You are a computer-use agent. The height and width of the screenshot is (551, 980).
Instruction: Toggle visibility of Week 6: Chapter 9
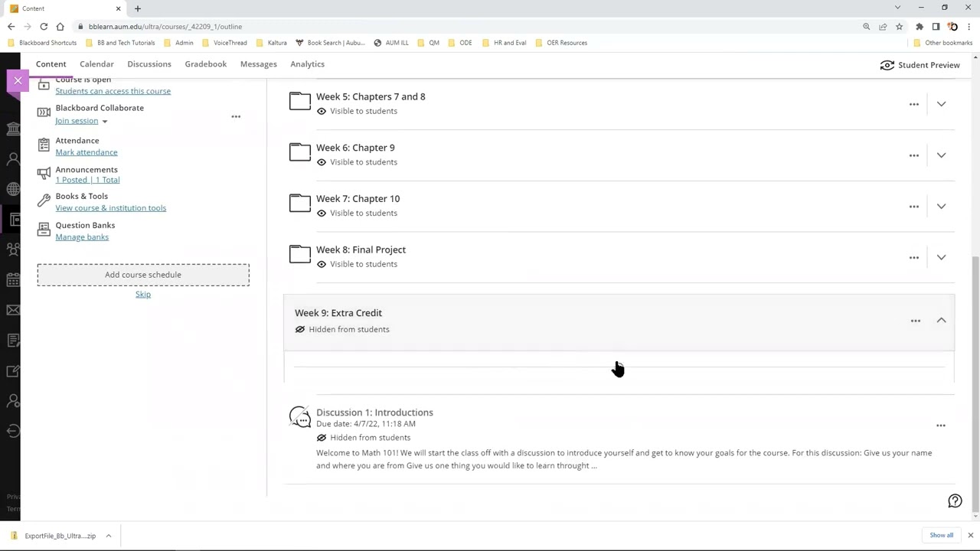[357, 162]
